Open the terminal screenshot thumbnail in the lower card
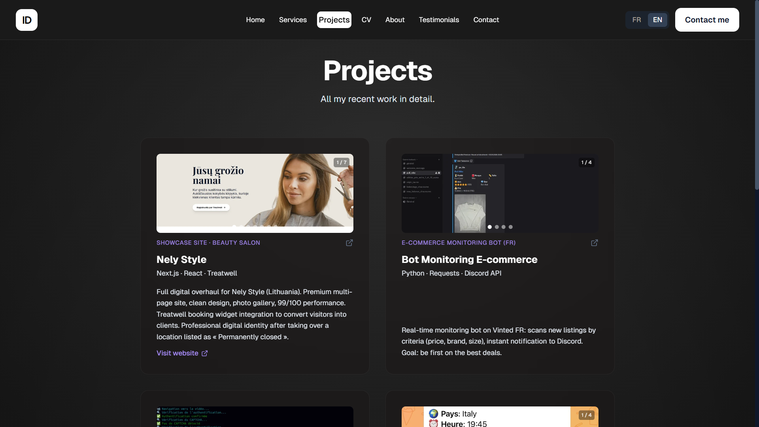The width and height of the screenshot is (759, 427). point(255,416)
